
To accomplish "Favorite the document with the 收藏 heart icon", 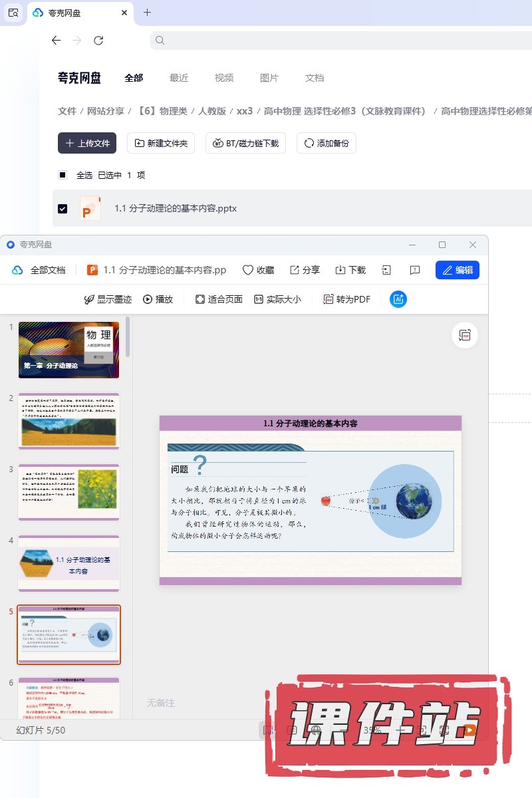I will (x=258, y=270).
